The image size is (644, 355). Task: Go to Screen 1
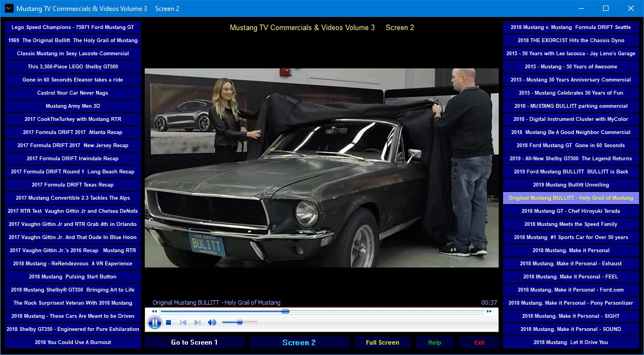194,342
